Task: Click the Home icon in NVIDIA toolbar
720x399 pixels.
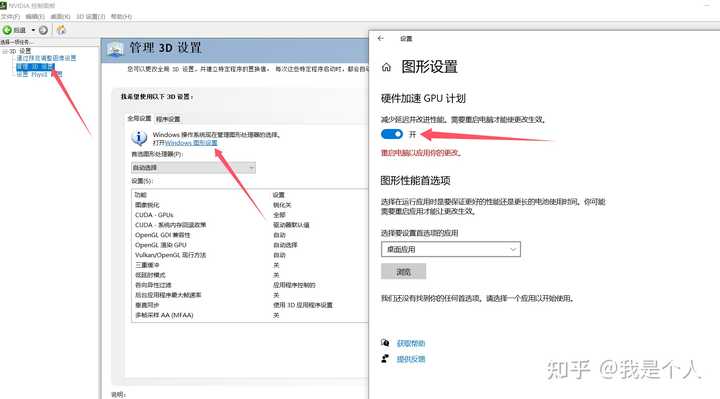Action: 61,30
